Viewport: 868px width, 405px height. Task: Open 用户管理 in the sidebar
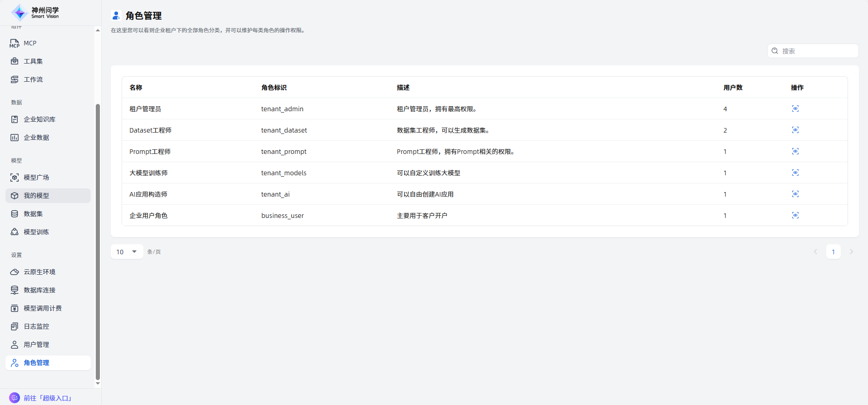tap(36, 345)
